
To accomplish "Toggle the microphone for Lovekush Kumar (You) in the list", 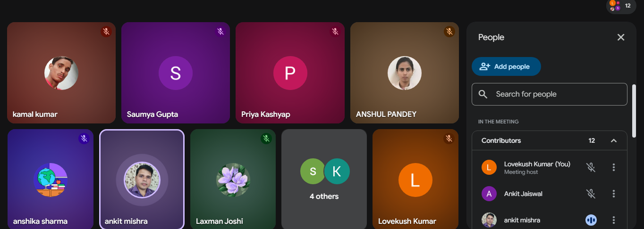I will [591, 167].
